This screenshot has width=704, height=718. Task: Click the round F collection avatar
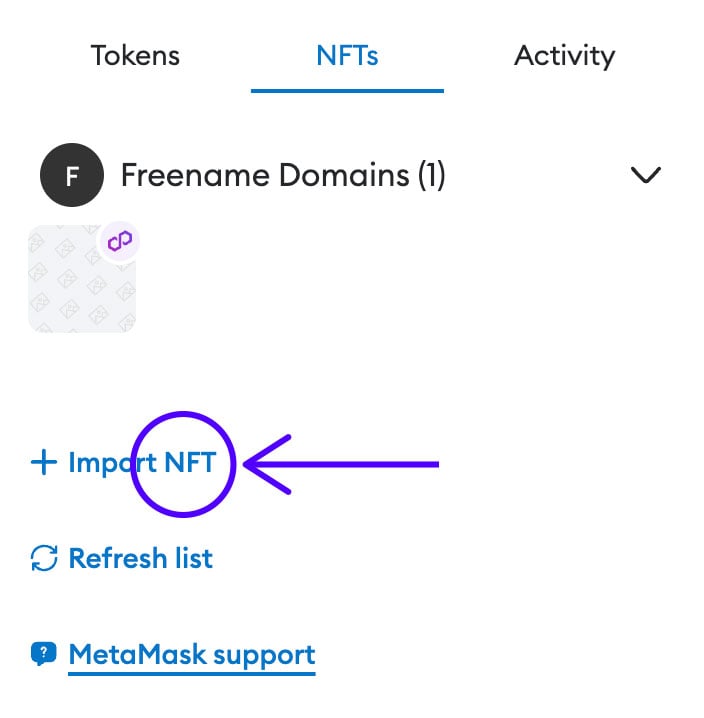tap(71, 176)
